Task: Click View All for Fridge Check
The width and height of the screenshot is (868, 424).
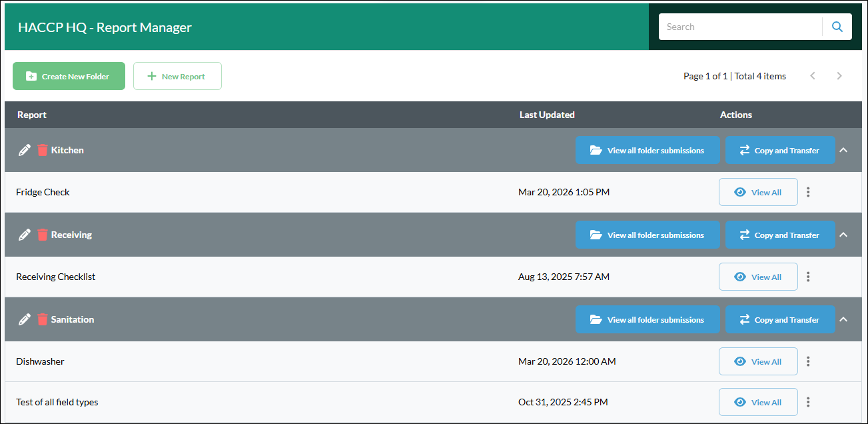Action: pos(758,192)
